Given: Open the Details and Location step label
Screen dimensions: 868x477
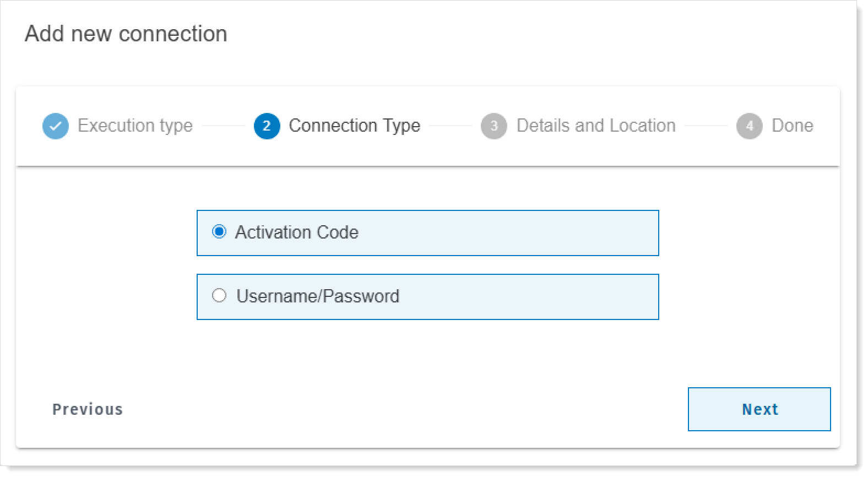Looking at the screenshot, I should (596, 126).
